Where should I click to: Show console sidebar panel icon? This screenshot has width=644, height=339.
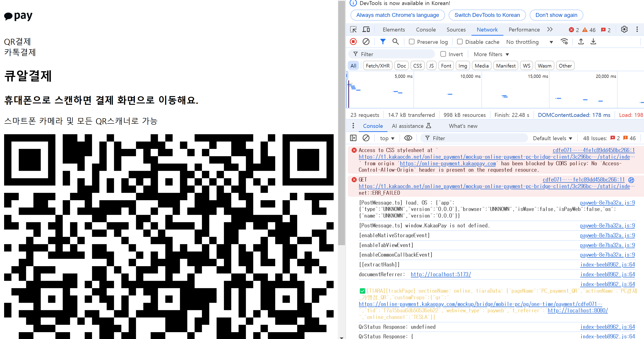353,138
